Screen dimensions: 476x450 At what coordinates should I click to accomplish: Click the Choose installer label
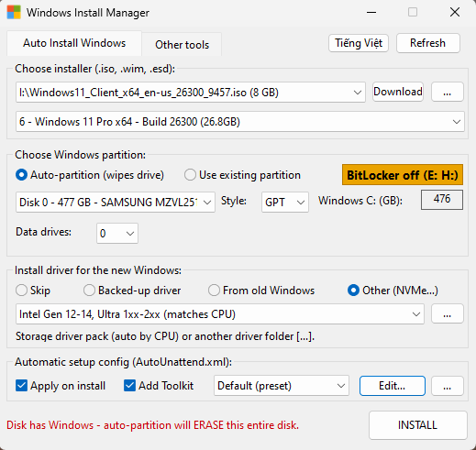point(94,69)
